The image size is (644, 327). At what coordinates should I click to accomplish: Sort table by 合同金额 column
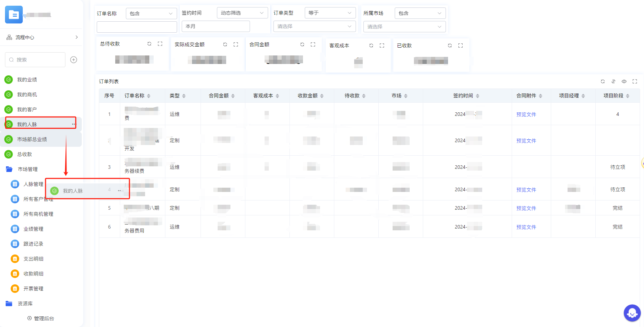point(233,96)
